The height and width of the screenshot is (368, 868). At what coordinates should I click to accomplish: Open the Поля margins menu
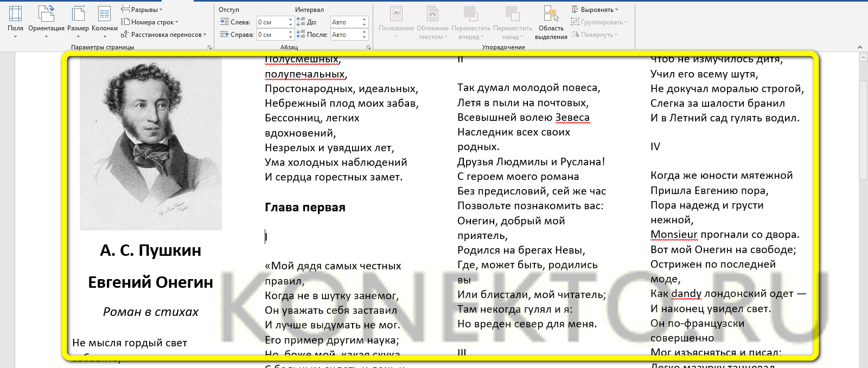[15, 22]
